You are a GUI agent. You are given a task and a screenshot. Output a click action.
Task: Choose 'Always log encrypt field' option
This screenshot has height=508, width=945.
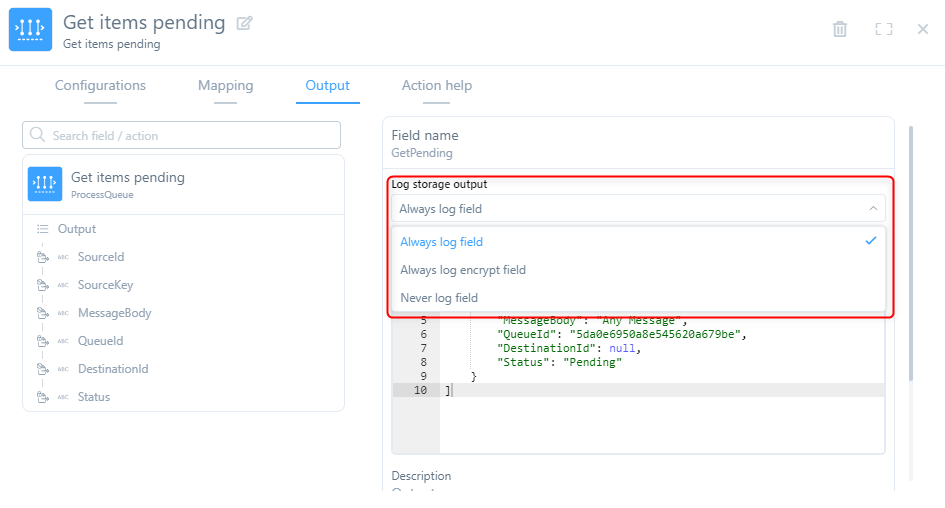click(x=463, y=270)
